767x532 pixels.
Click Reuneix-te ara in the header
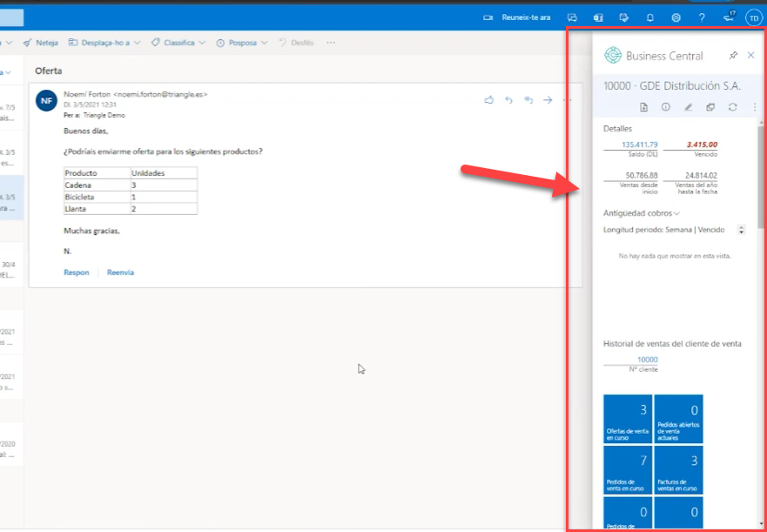point(518,17)
